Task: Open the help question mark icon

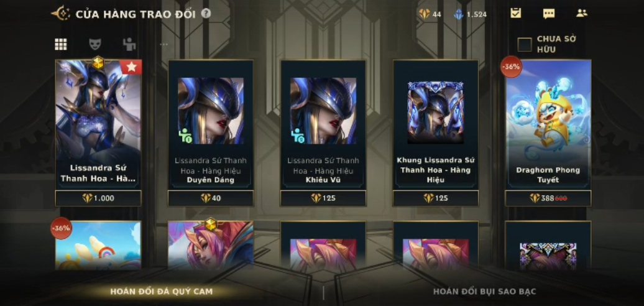Action: (x=206, y=14)
